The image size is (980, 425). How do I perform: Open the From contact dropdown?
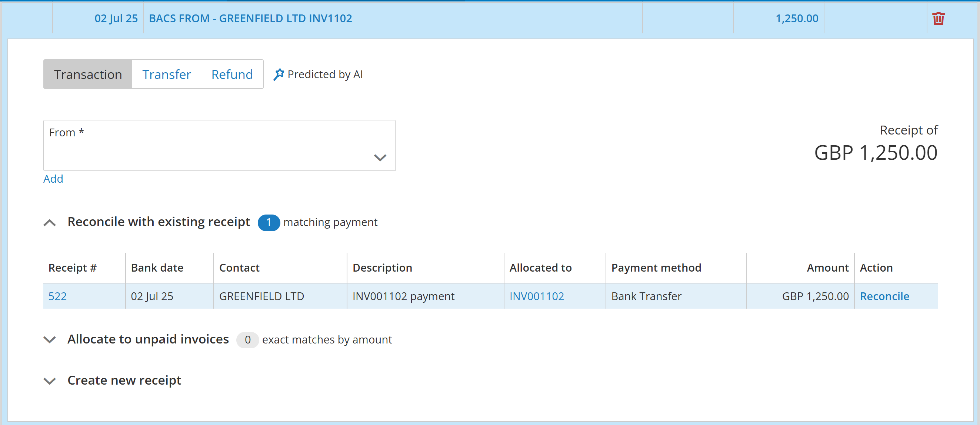pos(380,157)
